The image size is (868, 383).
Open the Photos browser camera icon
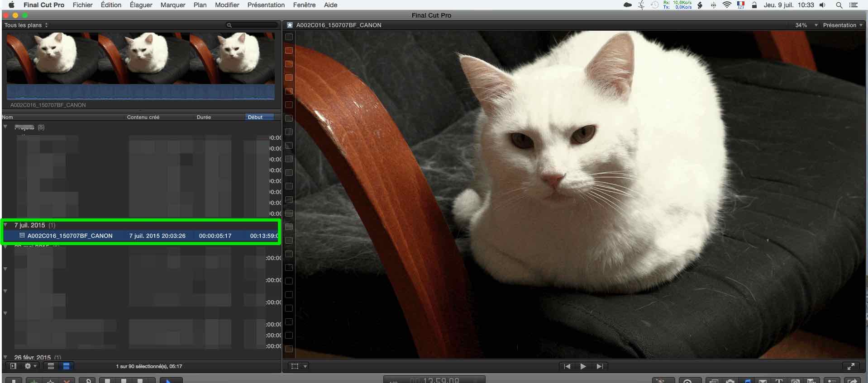point(730,381)
